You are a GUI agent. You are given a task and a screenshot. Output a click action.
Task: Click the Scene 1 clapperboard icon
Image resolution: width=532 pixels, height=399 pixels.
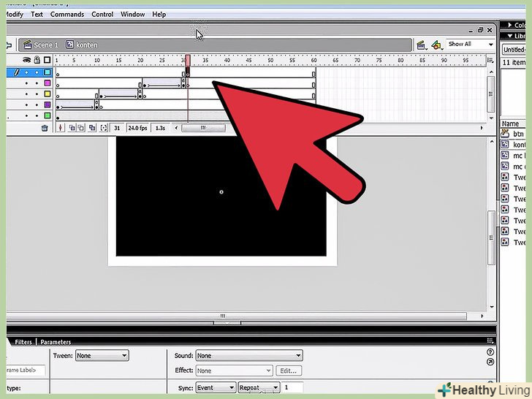pyautogui.click(x=28, y=45)
